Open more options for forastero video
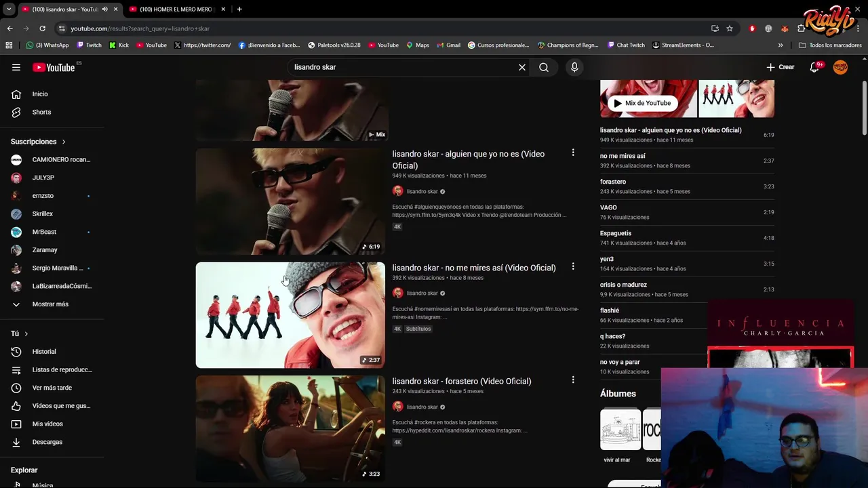The image size is (868, 488). [573, 380]
